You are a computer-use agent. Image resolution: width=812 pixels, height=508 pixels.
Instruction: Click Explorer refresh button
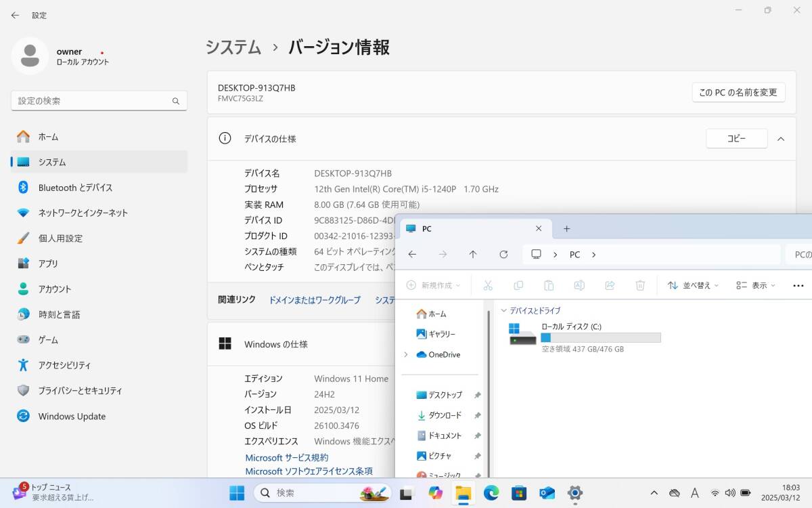[x=503, y=255]
